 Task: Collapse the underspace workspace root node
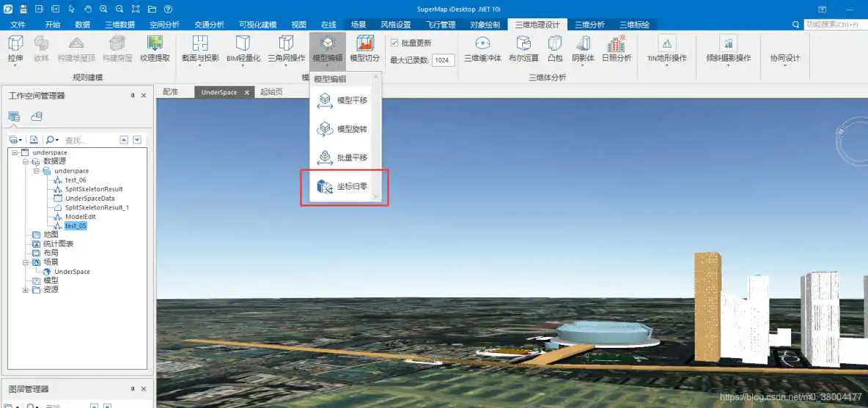pyautogui.click(x=15, y=152)
